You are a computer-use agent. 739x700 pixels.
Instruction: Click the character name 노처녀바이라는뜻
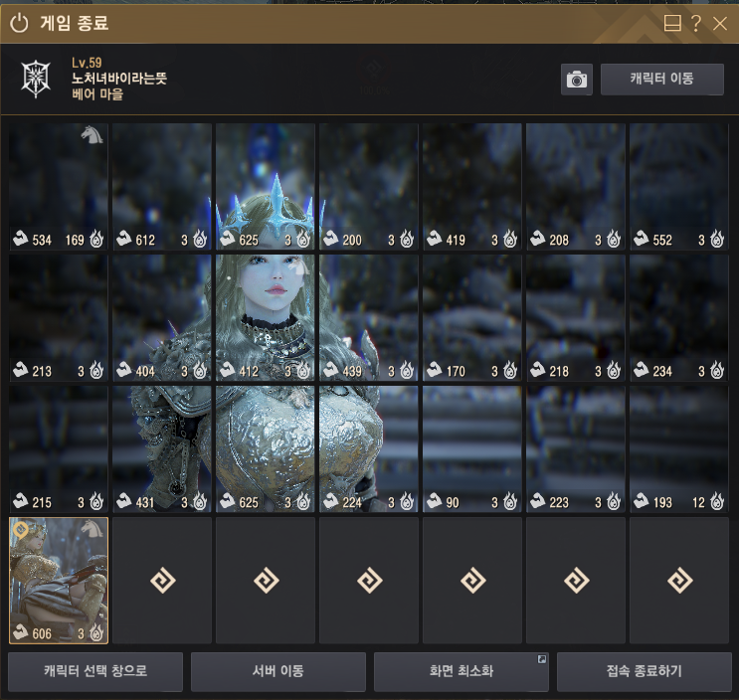point(119,79)
